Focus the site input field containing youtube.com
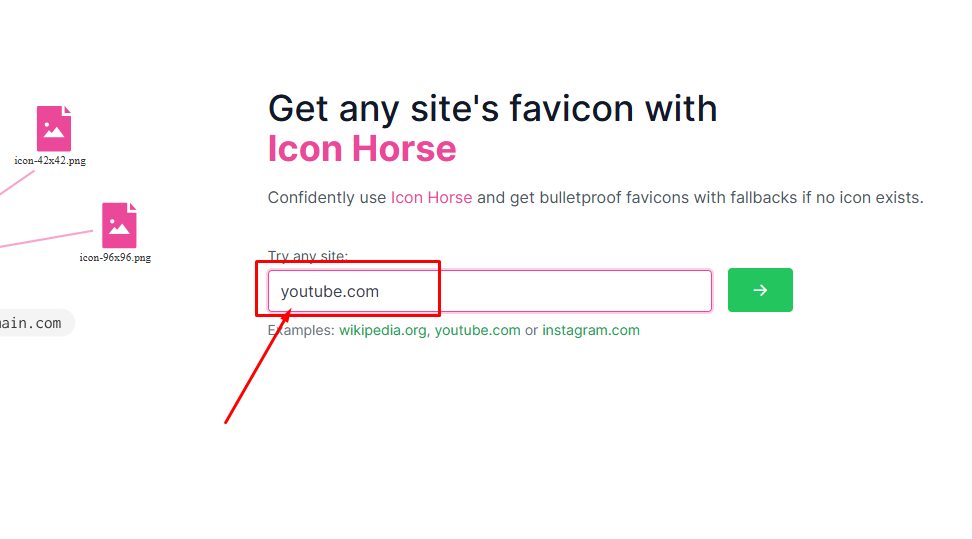This screenshot has height=539, width=972. [490, 291]
